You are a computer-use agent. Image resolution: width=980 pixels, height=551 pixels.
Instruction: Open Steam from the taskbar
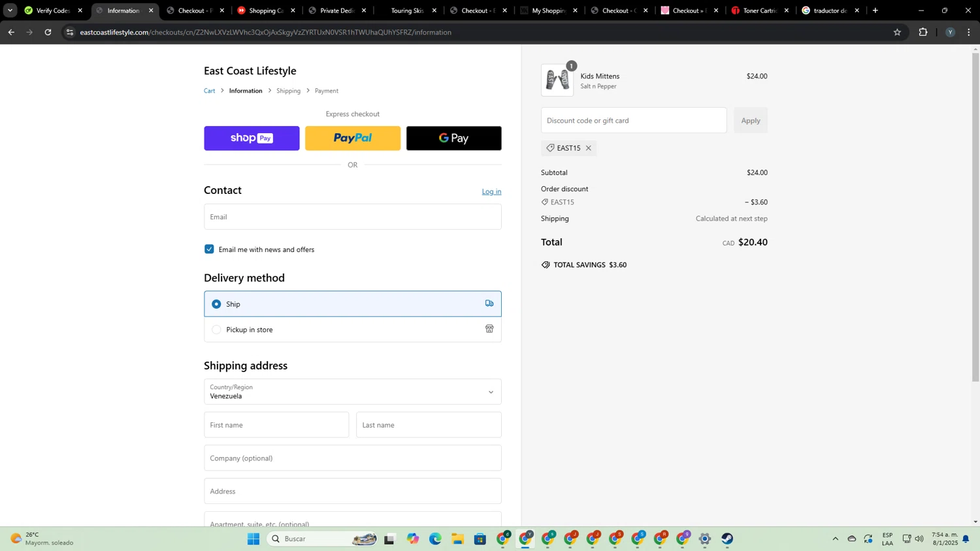(727, 539)
